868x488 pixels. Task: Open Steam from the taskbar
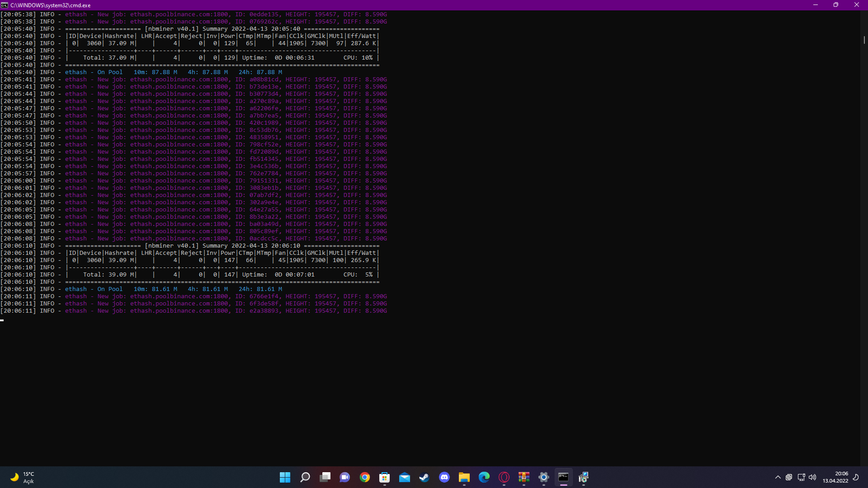tap(424, 477)
